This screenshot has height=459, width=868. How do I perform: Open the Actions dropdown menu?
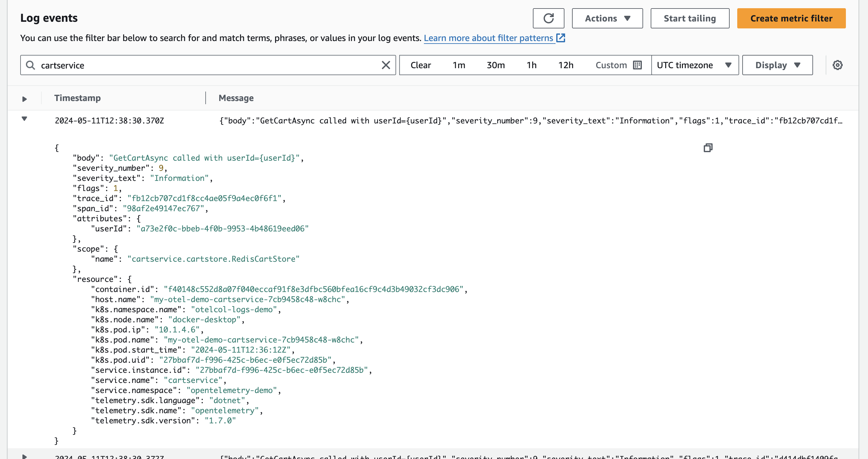607,18
